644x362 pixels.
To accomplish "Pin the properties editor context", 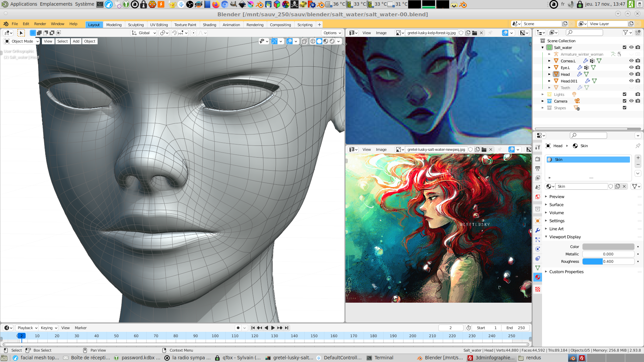I will point(638,146).
